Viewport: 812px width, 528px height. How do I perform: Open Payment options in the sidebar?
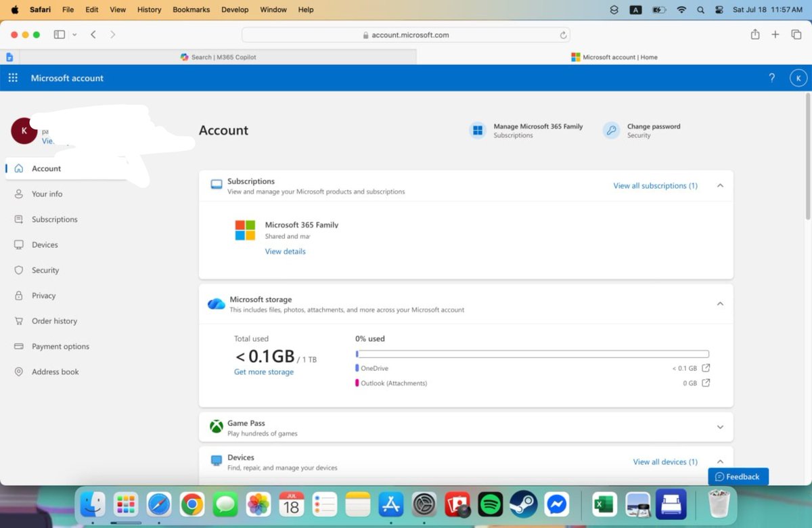tap(60, 346)
